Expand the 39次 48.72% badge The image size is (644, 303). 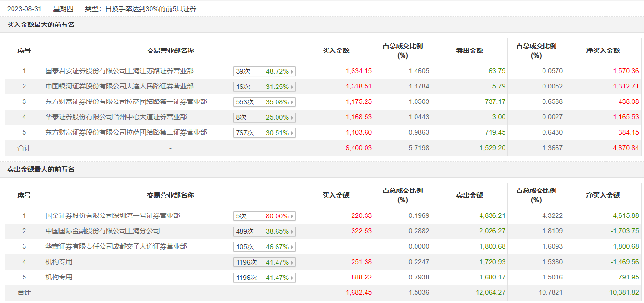point(265,71)
